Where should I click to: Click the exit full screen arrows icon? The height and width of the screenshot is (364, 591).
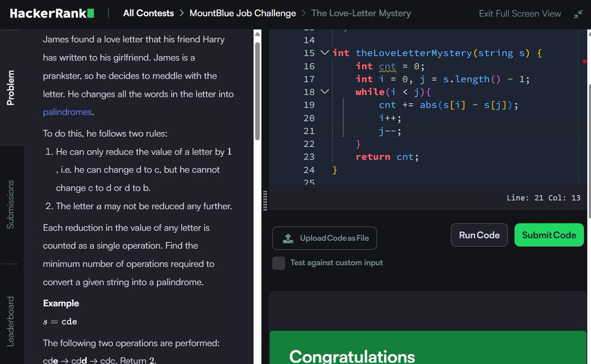coord(578,14)
